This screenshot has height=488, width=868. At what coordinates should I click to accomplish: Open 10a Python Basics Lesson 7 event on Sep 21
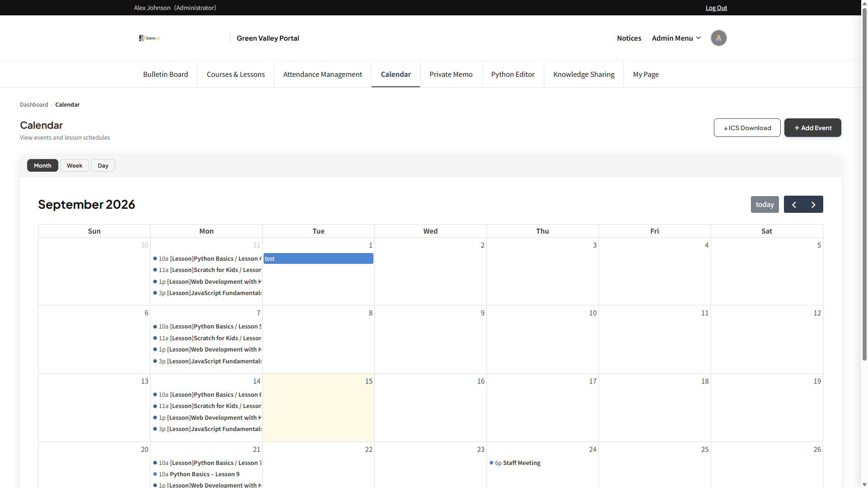click(x=207, y=463)
